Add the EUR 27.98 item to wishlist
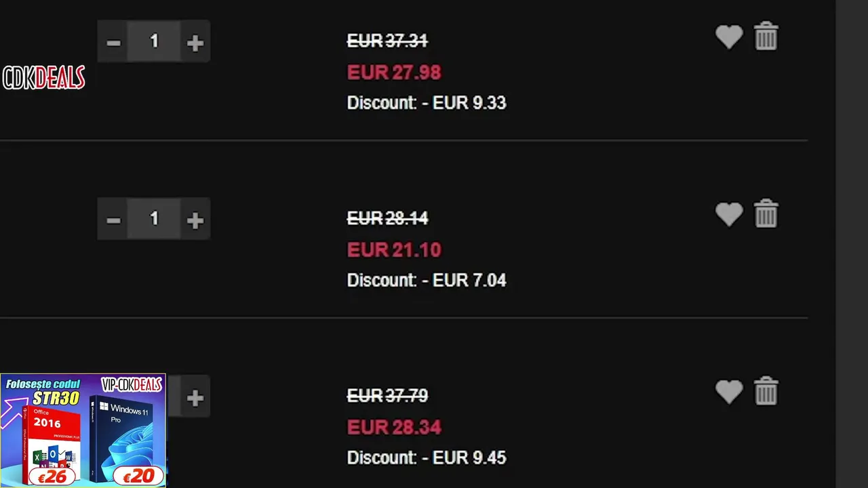 pos(729,37)
